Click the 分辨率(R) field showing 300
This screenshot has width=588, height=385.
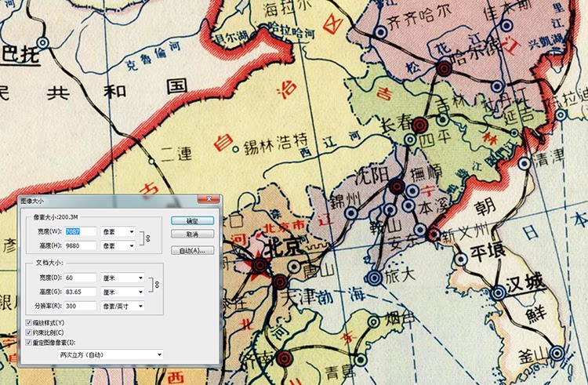coord(80,306)
